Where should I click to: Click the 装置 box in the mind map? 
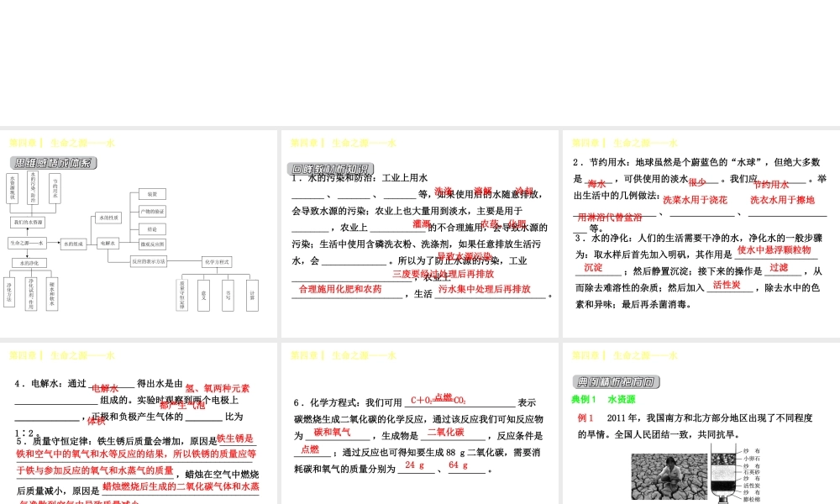[152, 194]
